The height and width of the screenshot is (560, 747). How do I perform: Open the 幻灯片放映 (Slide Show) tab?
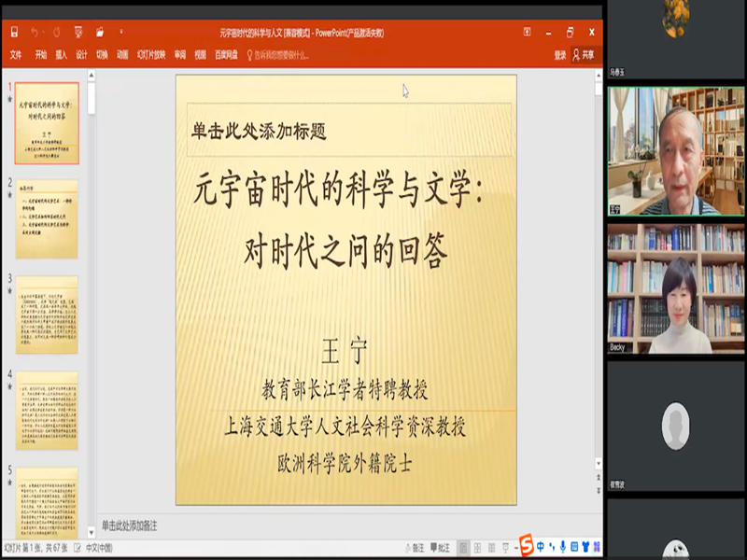click(151, 55)
